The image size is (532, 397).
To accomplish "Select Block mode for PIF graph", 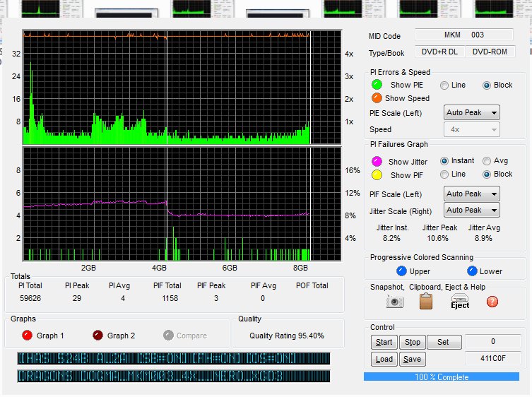I will [x=487, y=174].
